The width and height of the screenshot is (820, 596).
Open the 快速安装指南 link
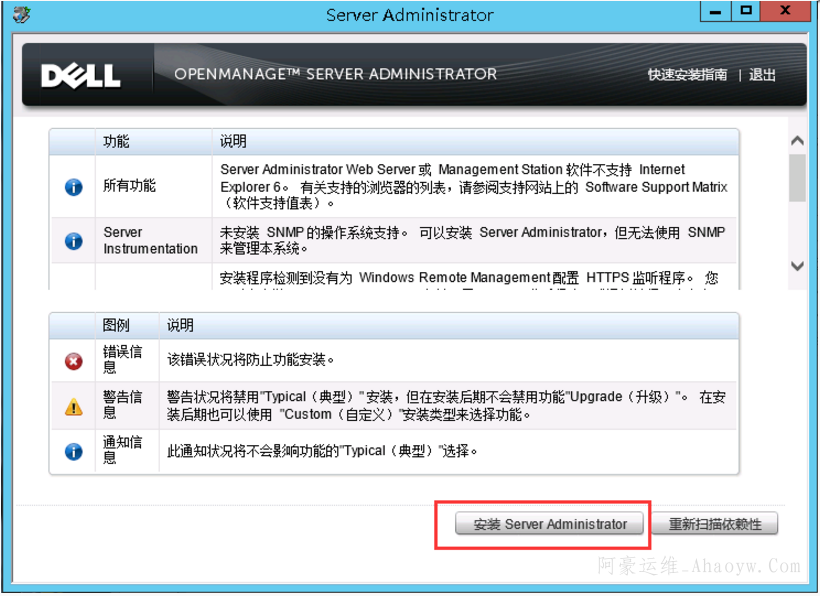[x=687, y=75]
